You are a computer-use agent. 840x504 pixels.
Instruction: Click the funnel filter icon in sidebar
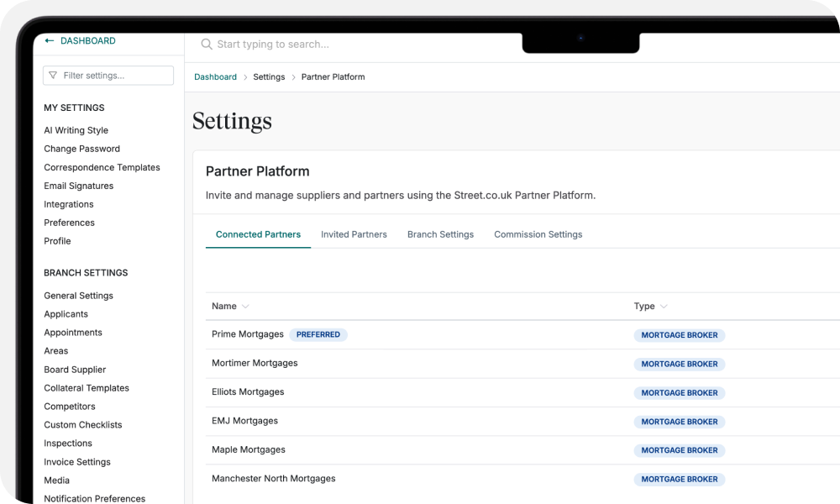(x=53, y=76)
